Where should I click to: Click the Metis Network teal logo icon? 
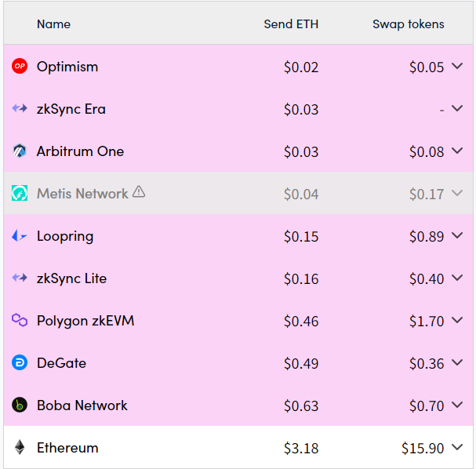tap(20, 193)
